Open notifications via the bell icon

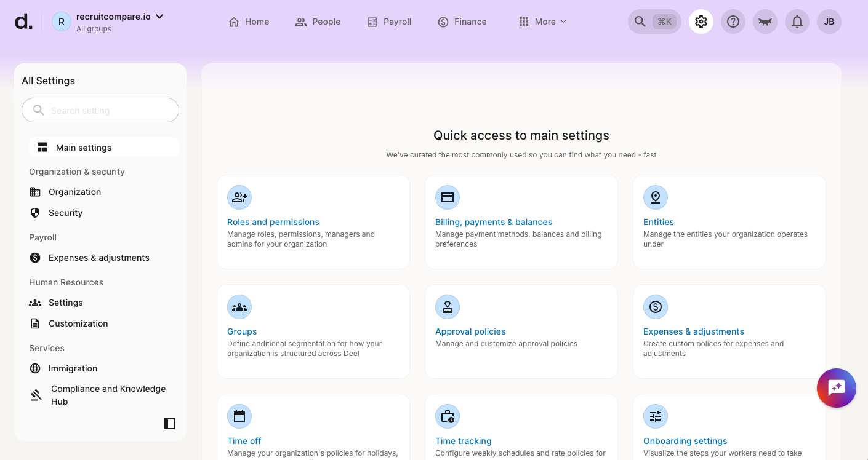pos(797,22)
